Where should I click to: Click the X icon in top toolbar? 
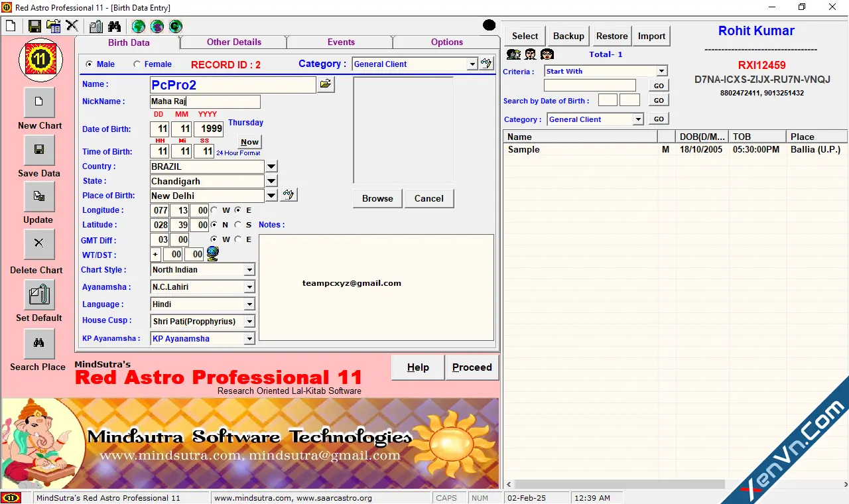(72, 26)
